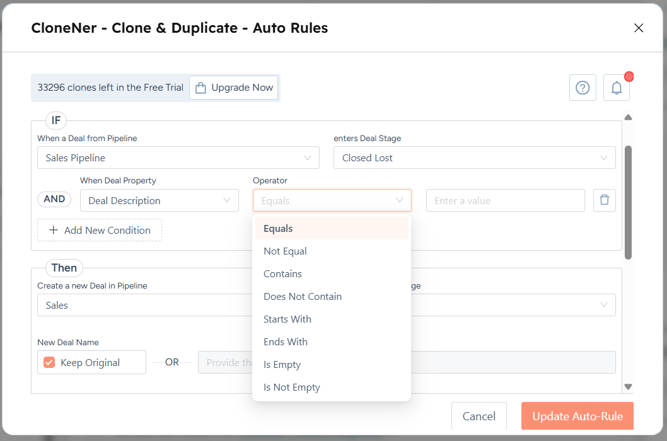The height and width of the screenshot is (441, 667).
Task: Select the Is Not Empty operator
Action: click(x=332, y=387)
